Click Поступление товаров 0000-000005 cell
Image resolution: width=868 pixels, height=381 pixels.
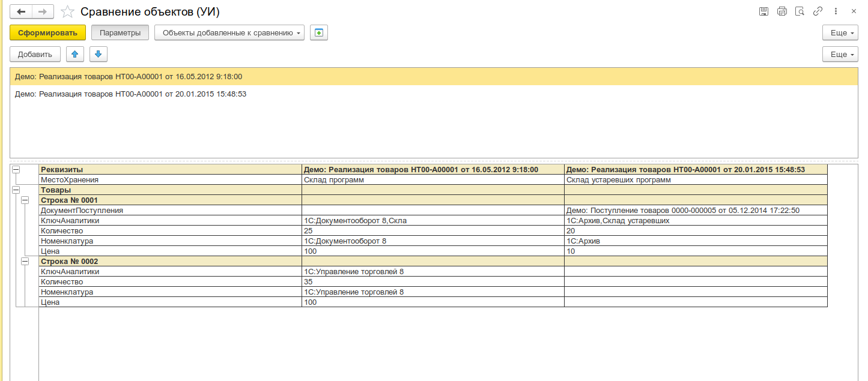(696, 210)
